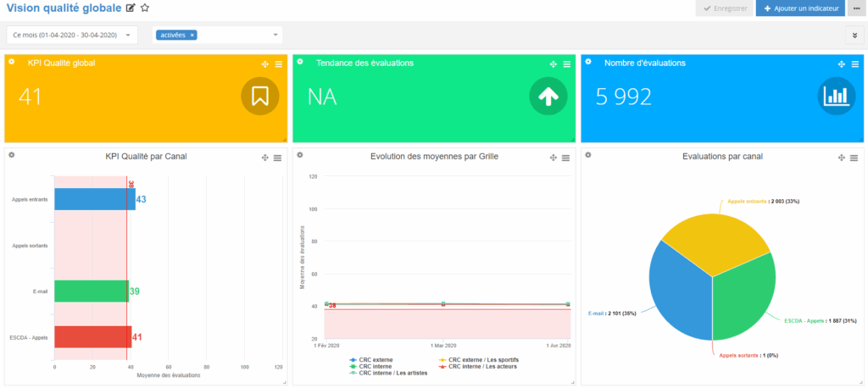Click the bookmark icon in KPI Qualité global
This screenshot has width=868, height=388.
coord(260,97)
